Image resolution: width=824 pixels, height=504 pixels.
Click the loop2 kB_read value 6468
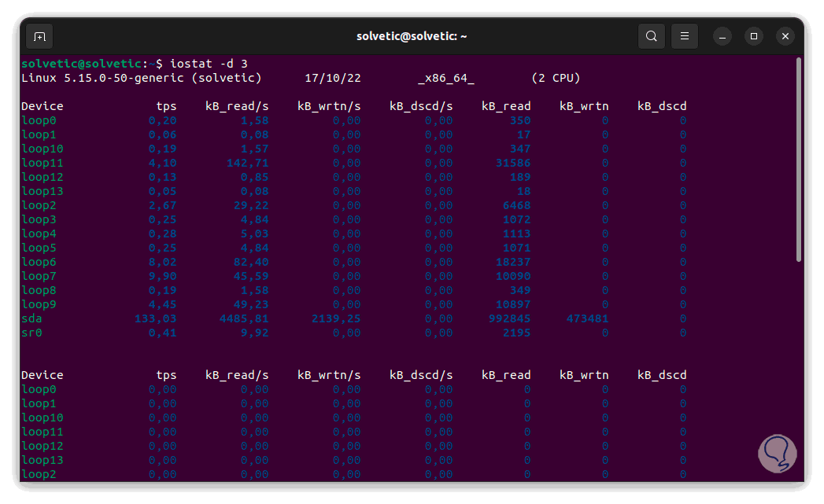tap(516, 206)
